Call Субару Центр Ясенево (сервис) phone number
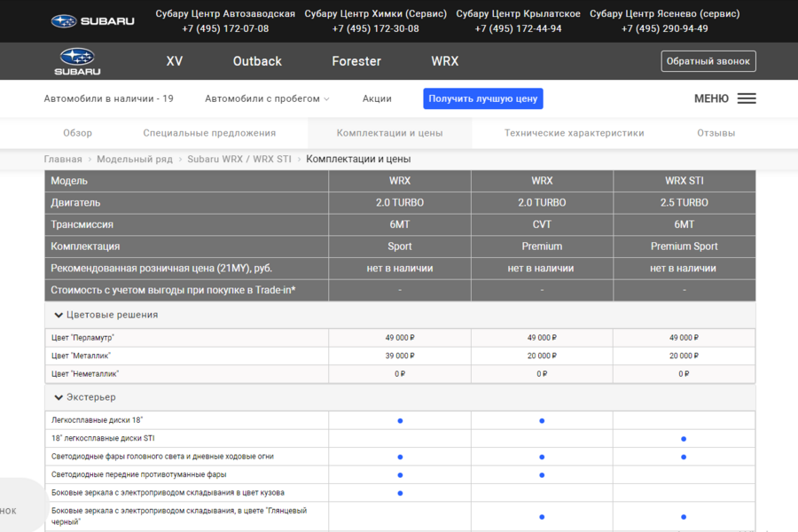798x532 pixels. click(665, 28)
